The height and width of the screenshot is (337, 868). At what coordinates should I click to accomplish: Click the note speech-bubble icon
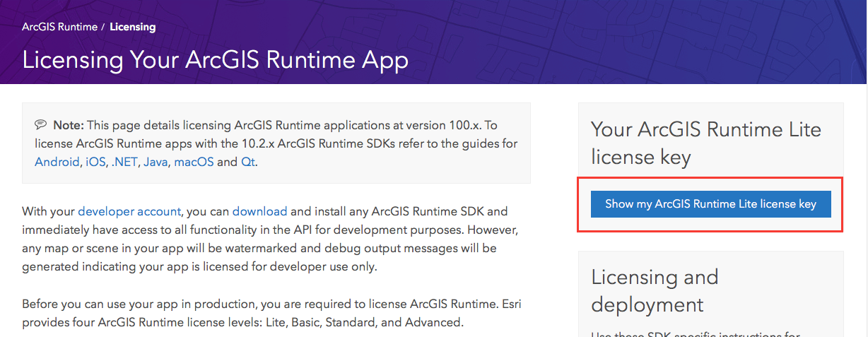(41, 125)
